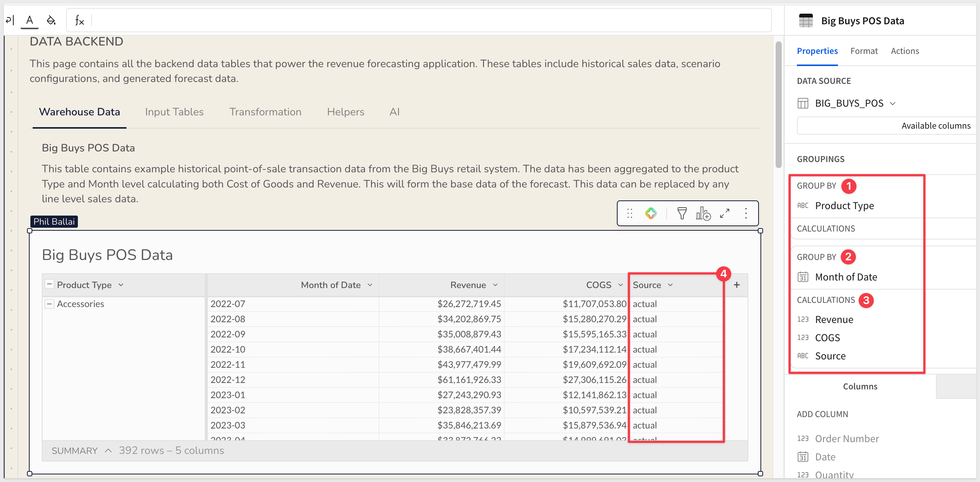Expand the table to full screen
Image resolution: width=980 pixels, height=482 pixels.
coord(725,213)
